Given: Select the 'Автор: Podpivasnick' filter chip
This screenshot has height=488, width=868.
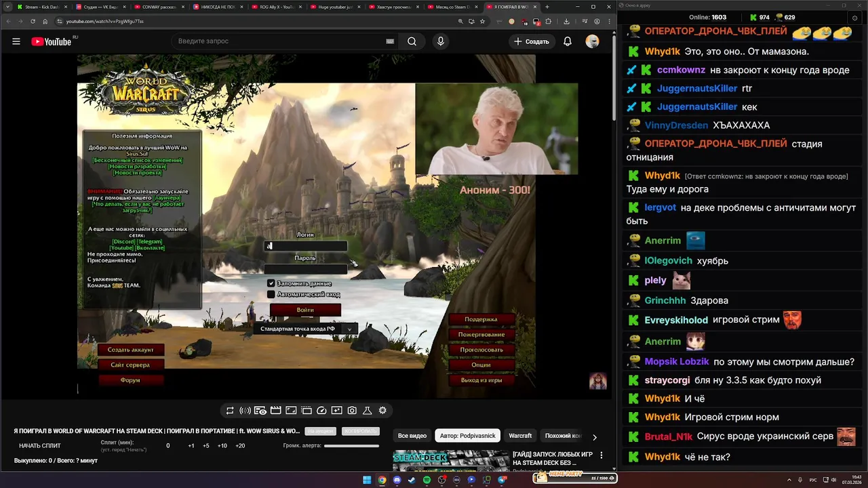Looking at the screenshot, I should [467, 436].
